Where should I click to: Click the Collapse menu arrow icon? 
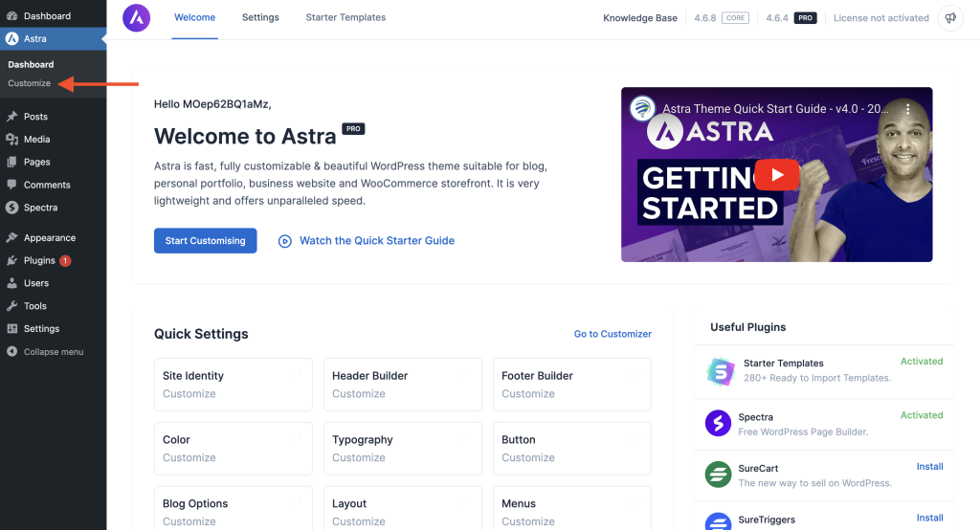pyautogui.click(x=11, y=351)
